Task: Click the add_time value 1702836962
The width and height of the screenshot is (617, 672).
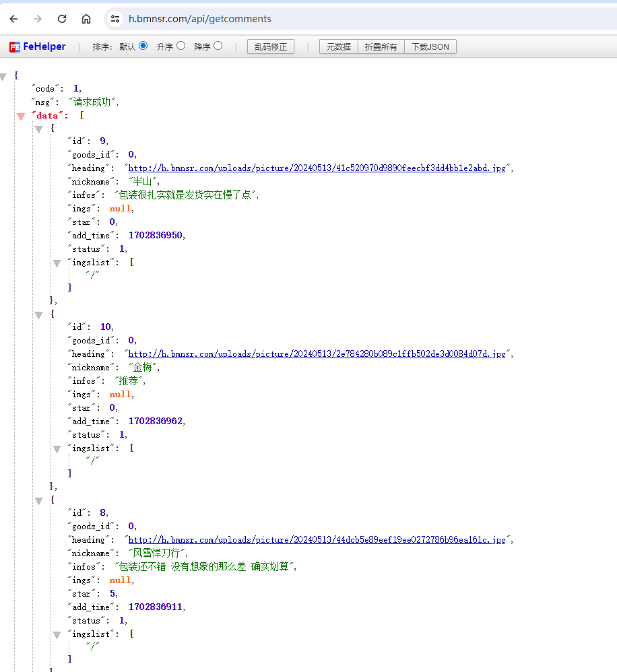Action: coord(155,422)
